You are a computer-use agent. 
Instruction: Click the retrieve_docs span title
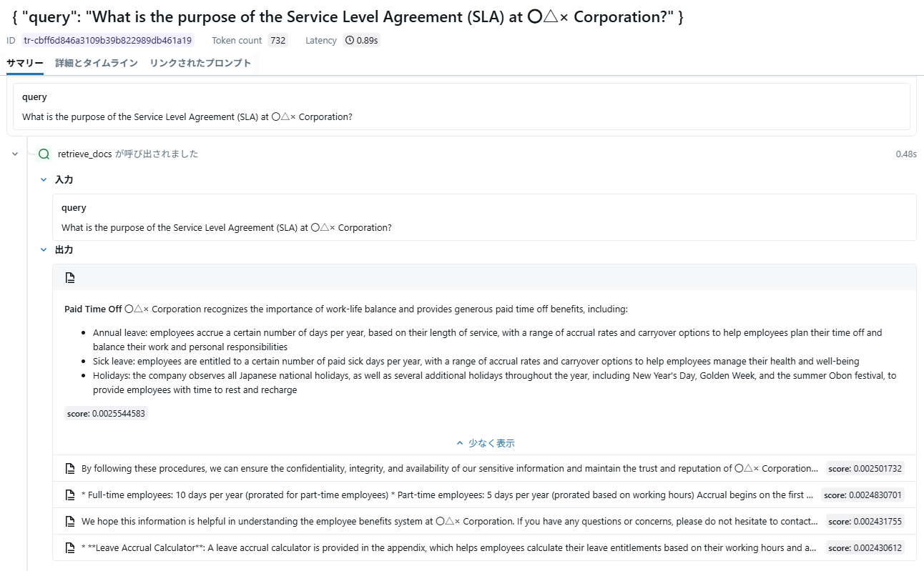click(85, 154)
